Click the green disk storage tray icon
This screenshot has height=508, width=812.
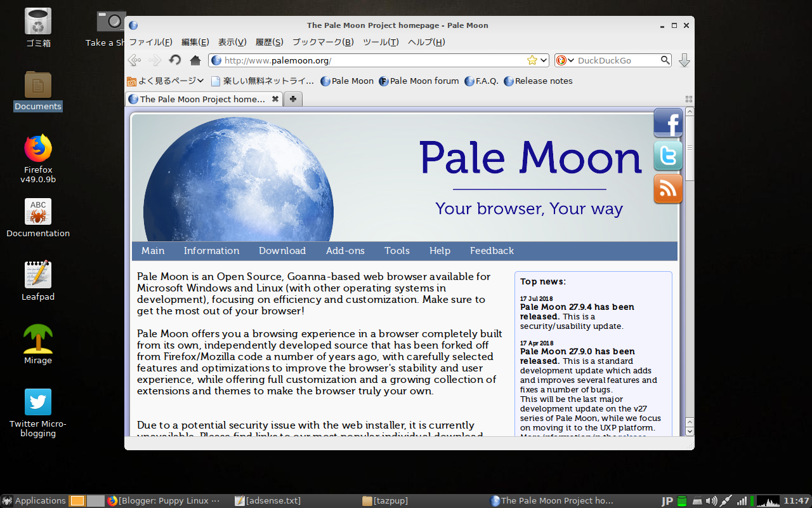(x=682, y=501)
